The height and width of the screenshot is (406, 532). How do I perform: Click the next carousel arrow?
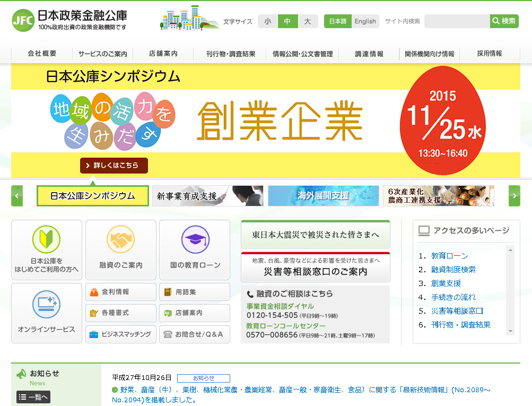pyautogui.click(x=514, y=196)
